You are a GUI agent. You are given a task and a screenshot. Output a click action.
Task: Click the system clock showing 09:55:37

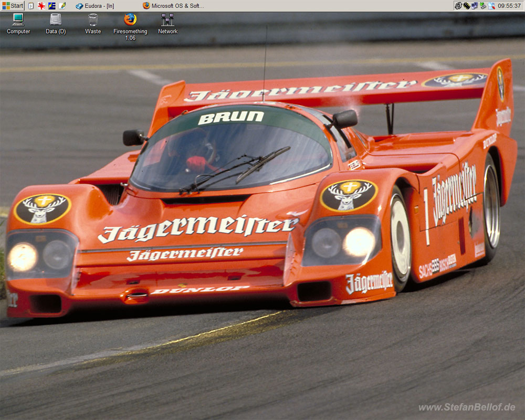[x=509, y=6]
